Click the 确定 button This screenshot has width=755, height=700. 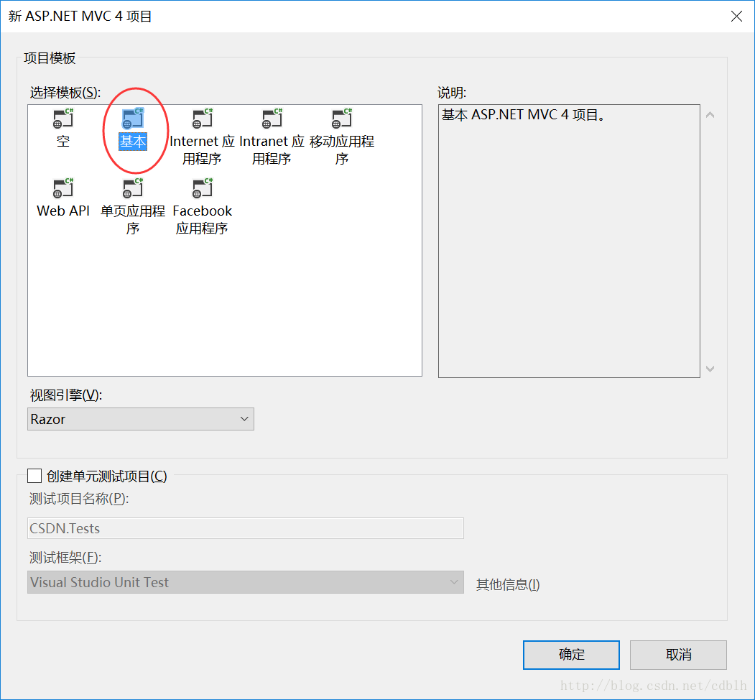pyautogui.click(x=571, y=655)
